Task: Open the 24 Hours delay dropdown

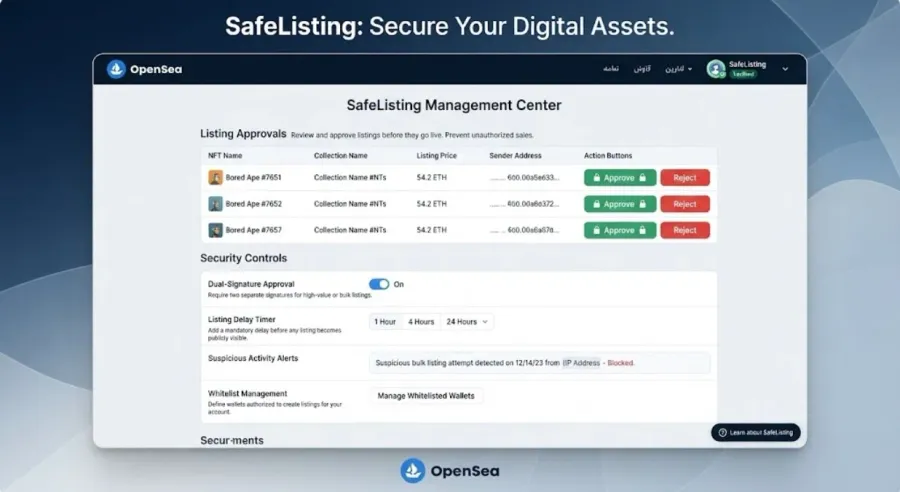Action: click(x=467, y=322)
